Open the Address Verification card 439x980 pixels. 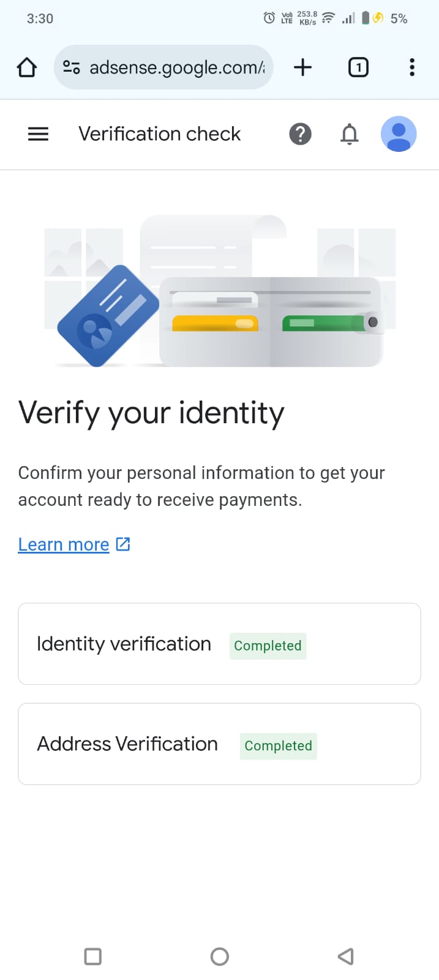coord(219,744)
